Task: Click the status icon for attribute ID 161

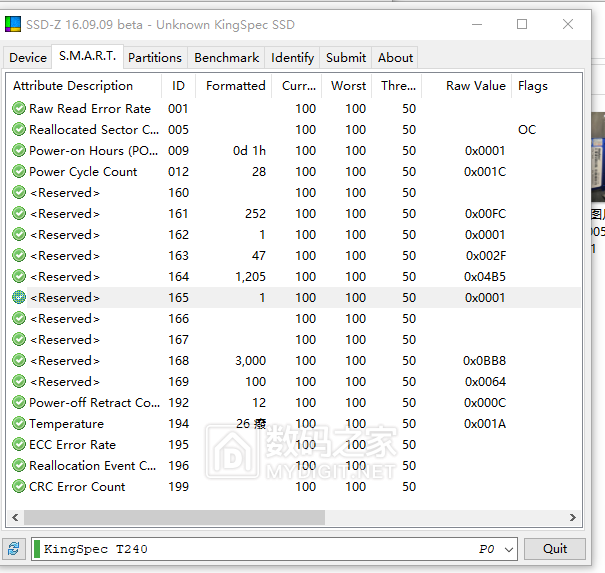Action: coord(19,213)
